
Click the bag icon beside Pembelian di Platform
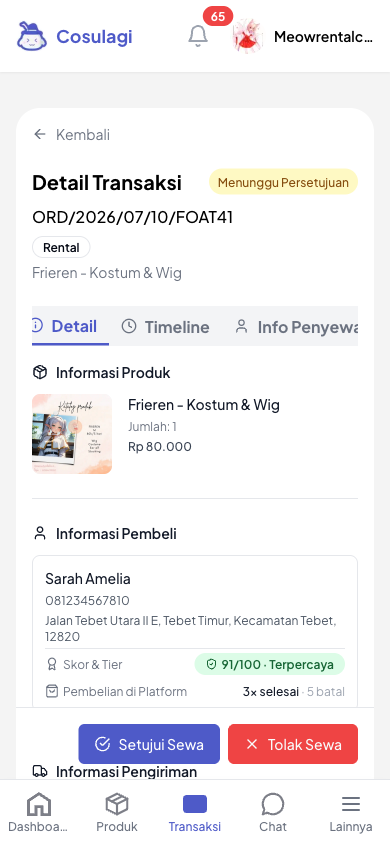(52, 692)
